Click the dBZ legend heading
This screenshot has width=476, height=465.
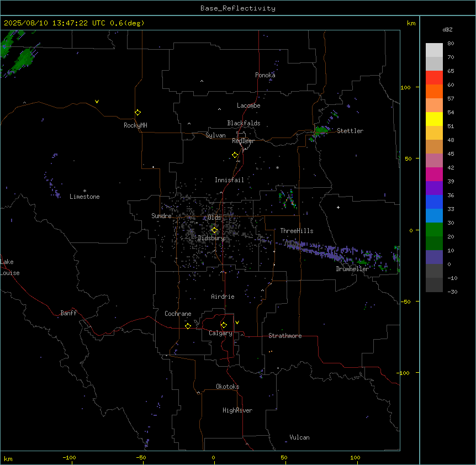click(447, 29)
